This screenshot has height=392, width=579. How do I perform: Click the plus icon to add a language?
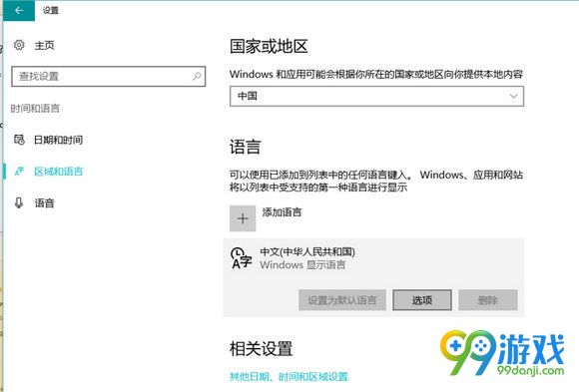coord(243,218)
